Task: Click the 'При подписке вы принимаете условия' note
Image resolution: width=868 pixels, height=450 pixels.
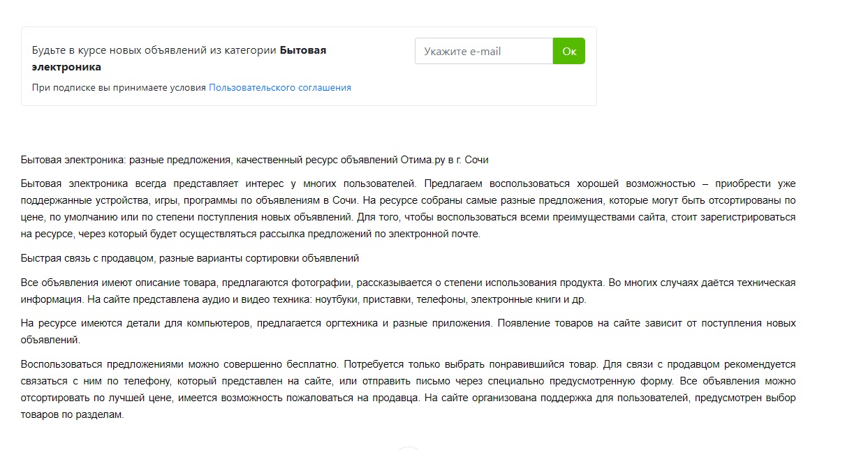Action: (119, 88)
